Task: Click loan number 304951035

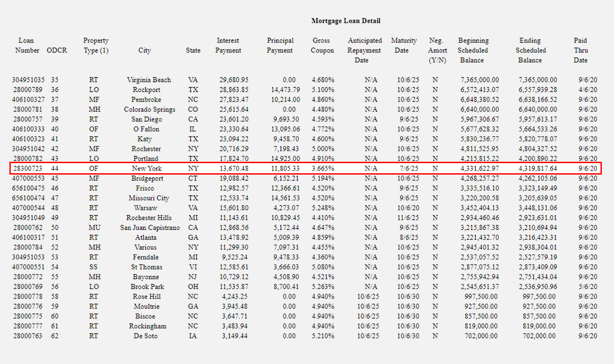Action: tap(28, 80)
